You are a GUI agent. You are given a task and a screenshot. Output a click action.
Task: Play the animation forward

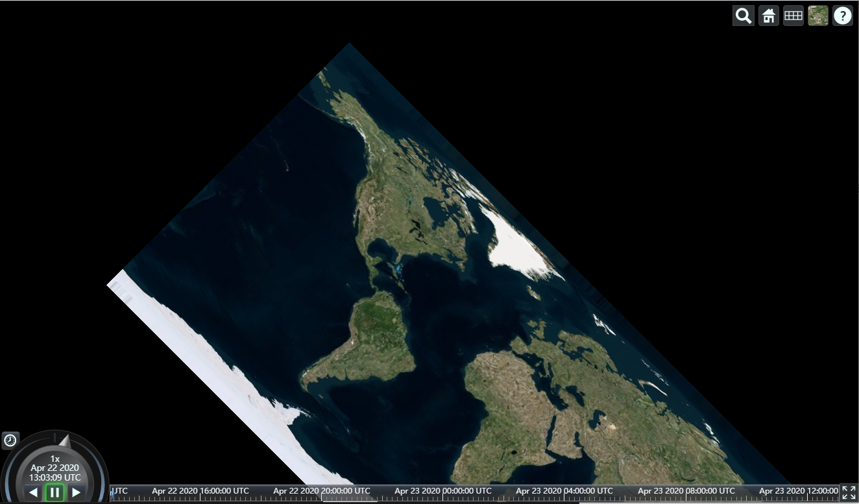75,492
